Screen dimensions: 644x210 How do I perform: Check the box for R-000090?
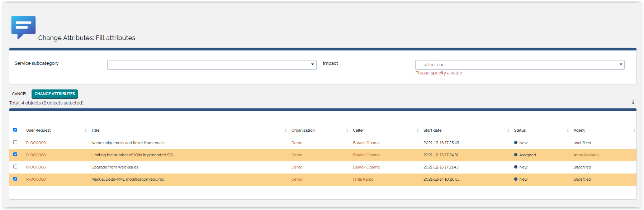[x=15, y=142]
